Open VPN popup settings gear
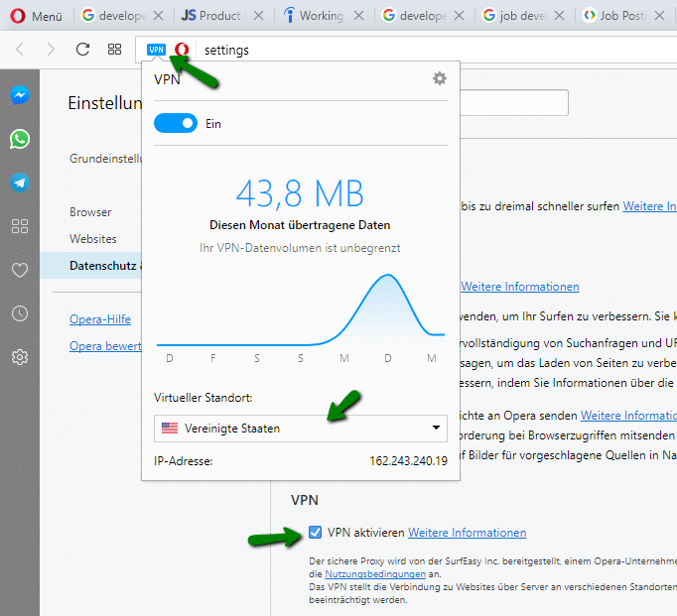The width and height of the screenshot is (677, 616). point(440,78)
